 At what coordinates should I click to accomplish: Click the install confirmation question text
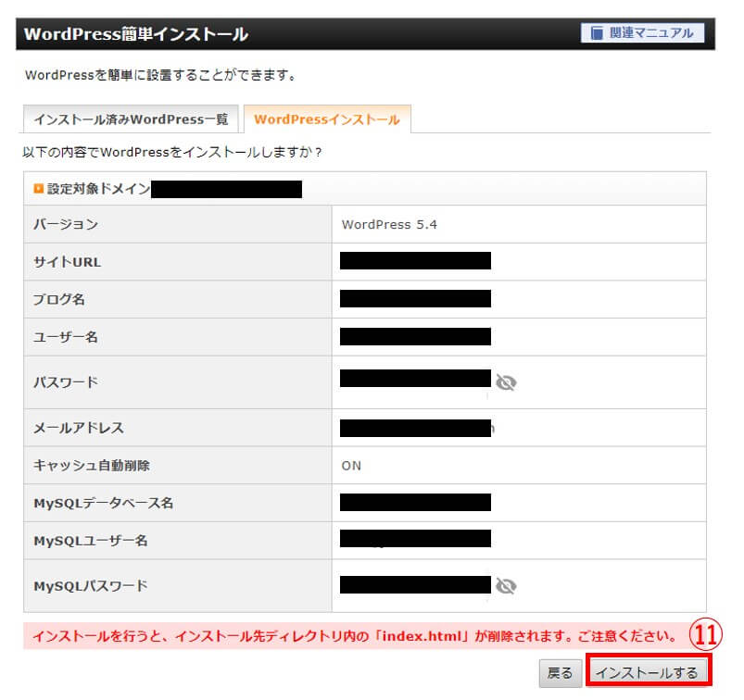[x=172, y=152]
